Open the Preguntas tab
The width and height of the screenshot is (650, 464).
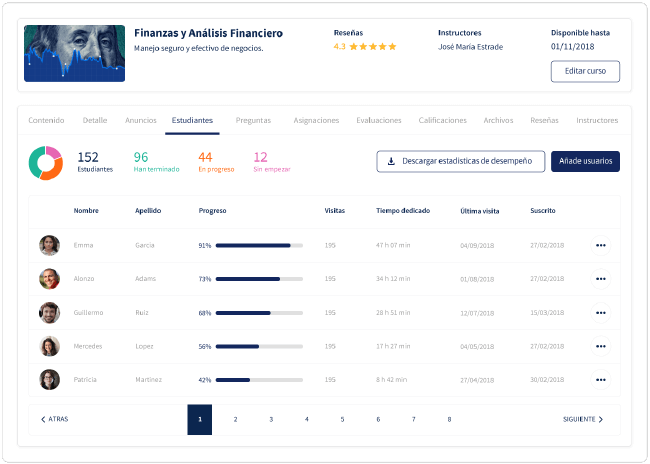[253, 120]
